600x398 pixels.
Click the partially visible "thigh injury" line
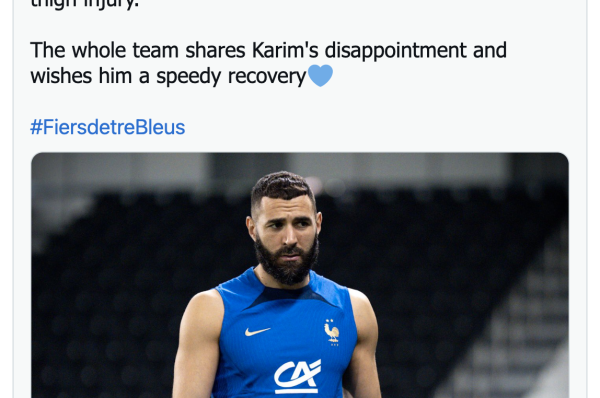click(x=84, y=5)
